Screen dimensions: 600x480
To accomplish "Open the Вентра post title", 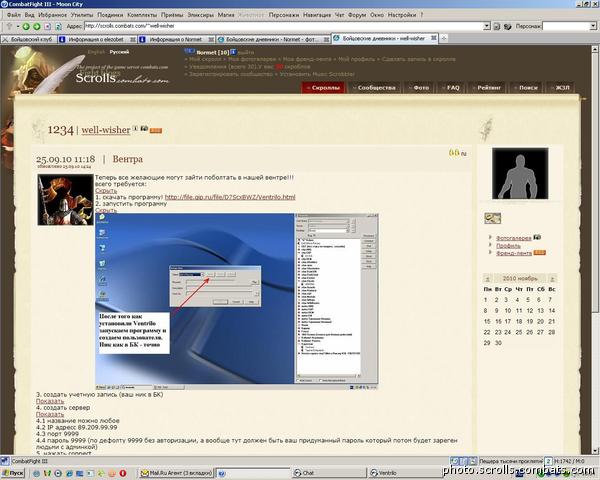I will click(x=127, y=159).
